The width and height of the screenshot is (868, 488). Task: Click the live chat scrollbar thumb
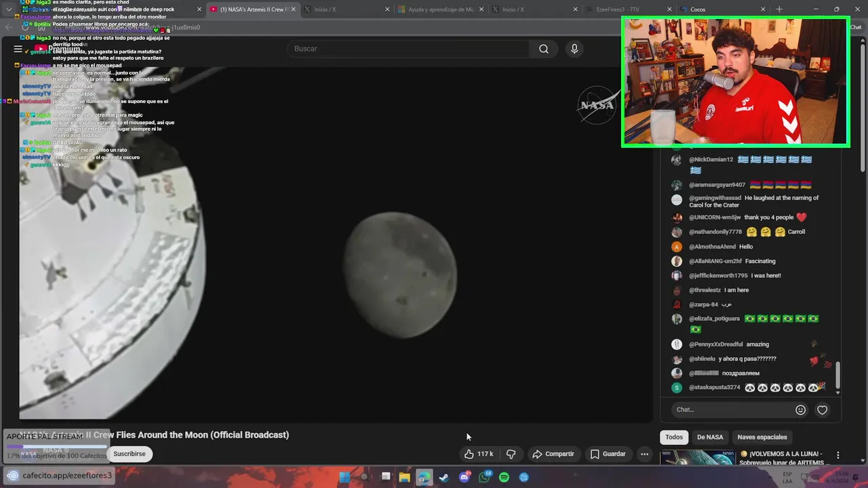coord(838,373)
